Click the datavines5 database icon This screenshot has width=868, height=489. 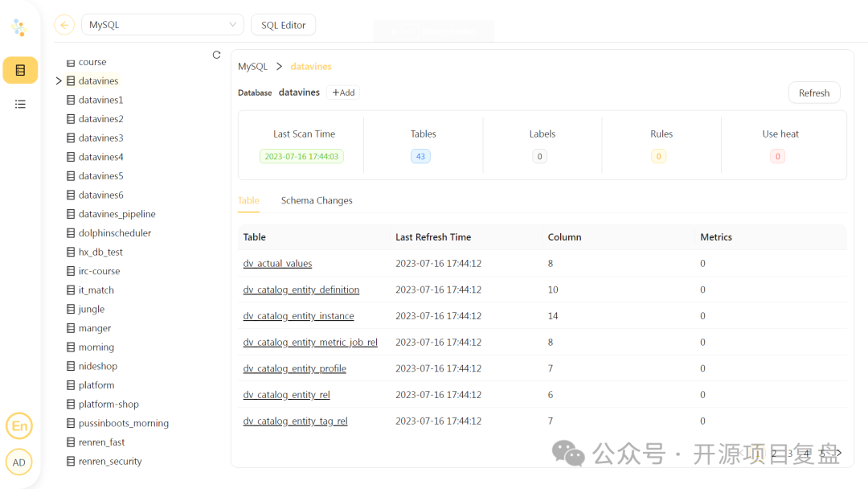click(71, 176)
